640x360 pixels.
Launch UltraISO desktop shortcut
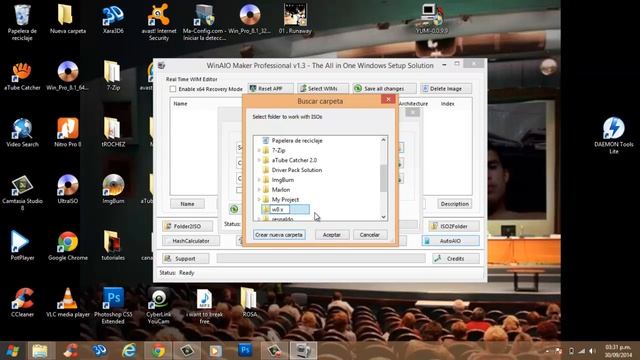[x=68, y=189]
